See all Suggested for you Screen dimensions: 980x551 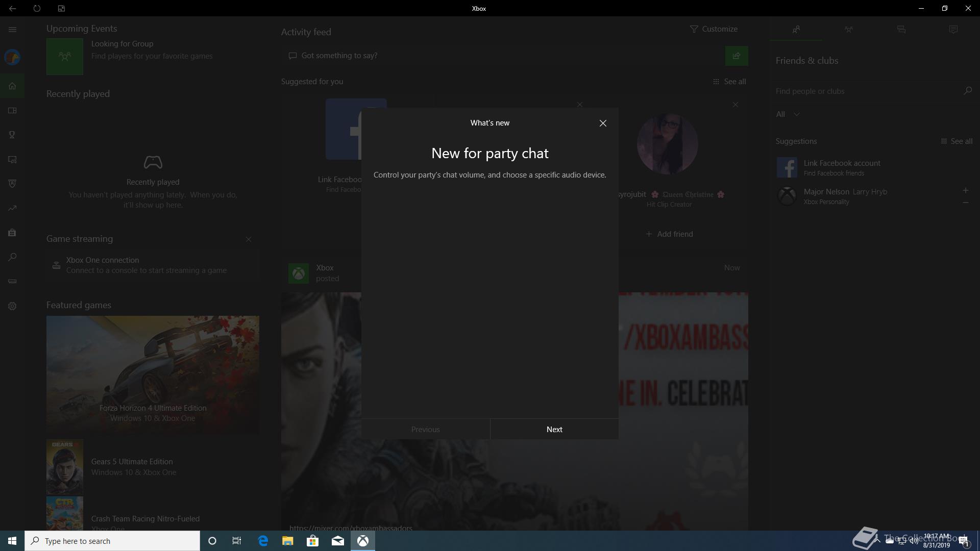pos(729,82)
